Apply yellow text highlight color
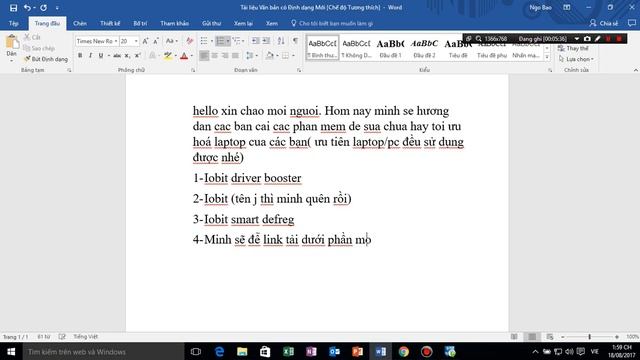This screenshot has width=640, height=360. point(167,56)
